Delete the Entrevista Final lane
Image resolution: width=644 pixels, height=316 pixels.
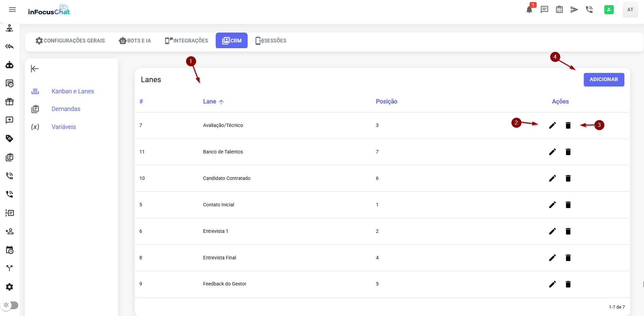point(568,258)
